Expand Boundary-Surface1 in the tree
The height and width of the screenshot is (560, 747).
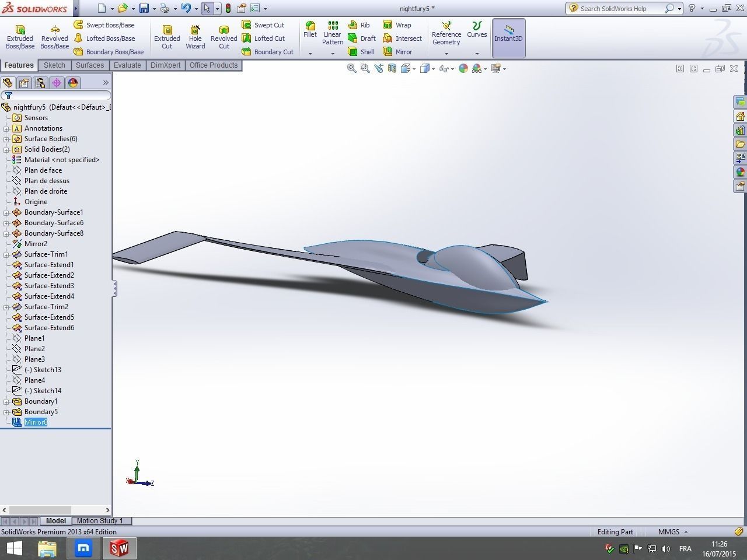point(6,212)
